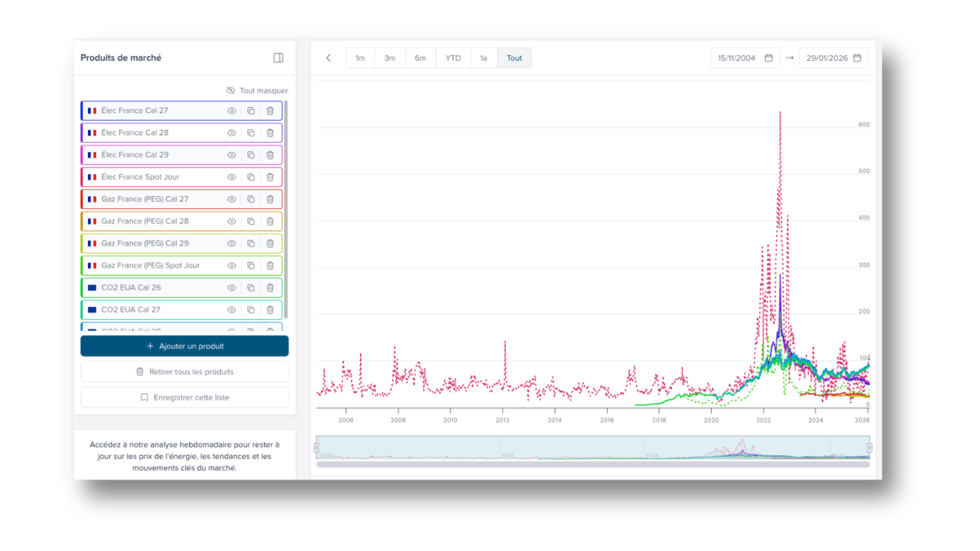Click Ajouter un produit button
Viewport: 980px width, 551px height.
tap(184, 346)
